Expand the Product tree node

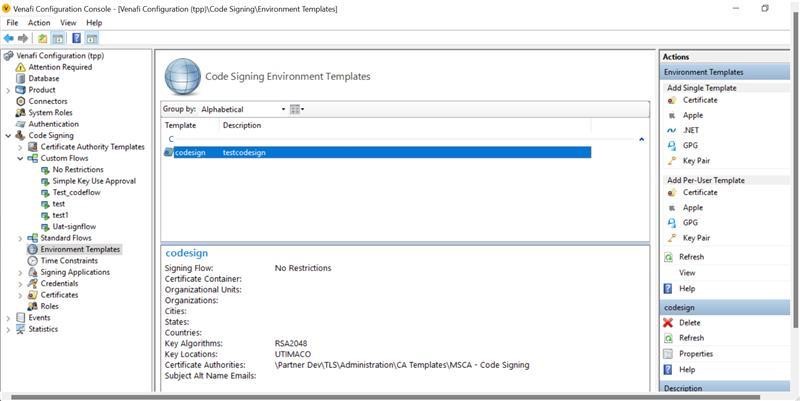pos(8,90)
